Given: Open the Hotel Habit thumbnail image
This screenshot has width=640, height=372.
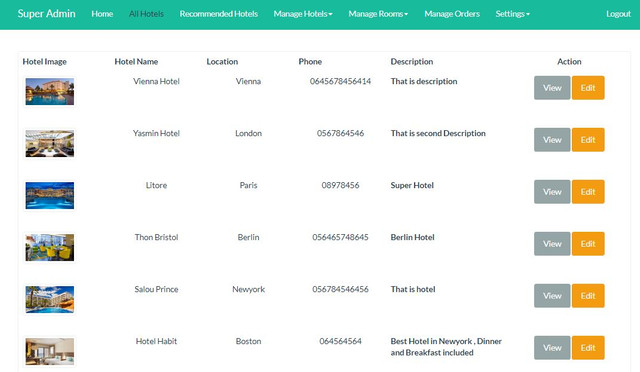Looking at the screenshot, I should coord(50,351).
